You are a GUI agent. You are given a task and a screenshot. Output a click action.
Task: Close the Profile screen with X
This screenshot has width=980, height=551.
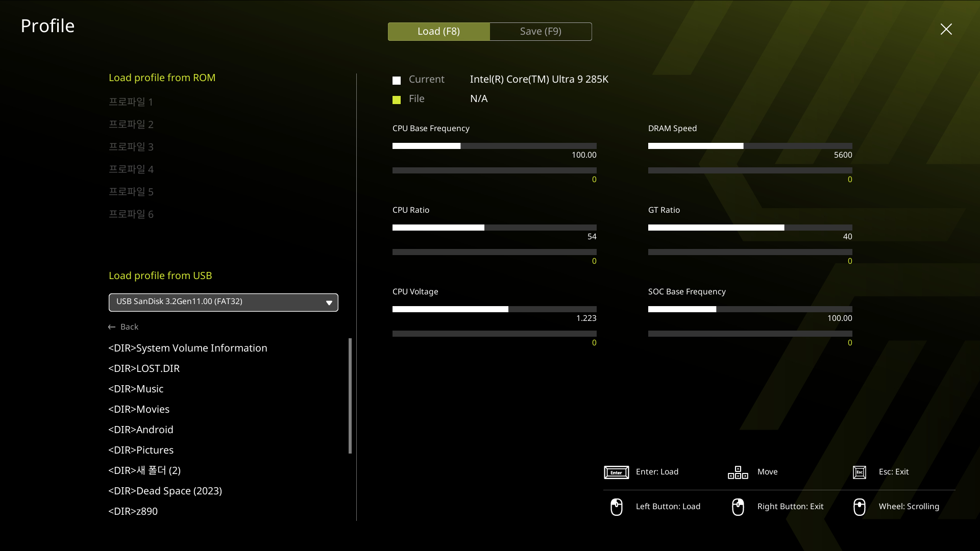click(946, 29)
